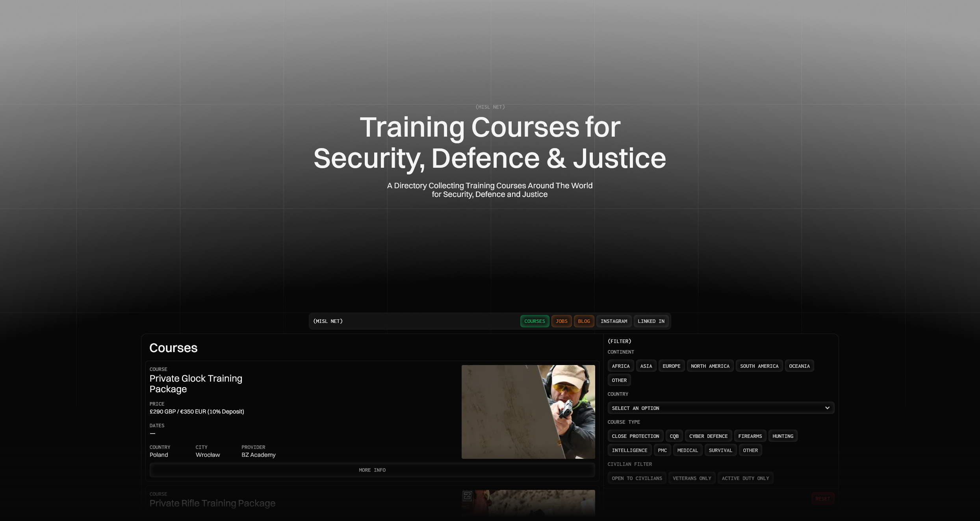Click the Courses section heading

point(173,348)
